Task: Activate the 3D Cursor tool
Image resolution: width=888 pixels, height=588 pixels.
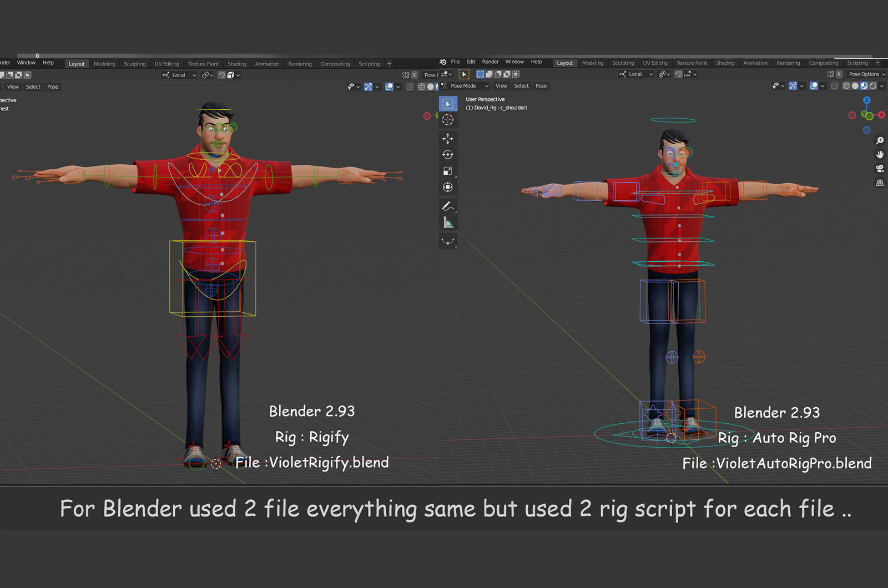Action: tap(448, 120)
